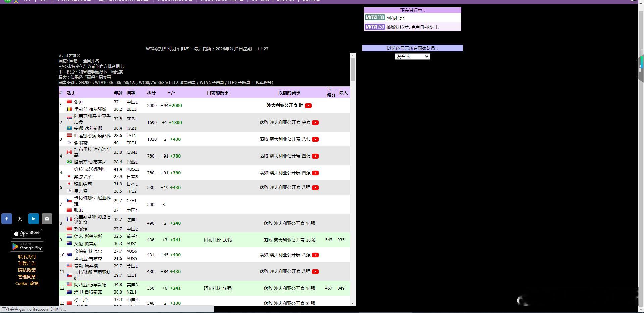Click 阿布扎比 16强 in 穆罕默德/鲁特莉菲 row
The width and height of the screenshot is (644, 313).
point(218,288)
